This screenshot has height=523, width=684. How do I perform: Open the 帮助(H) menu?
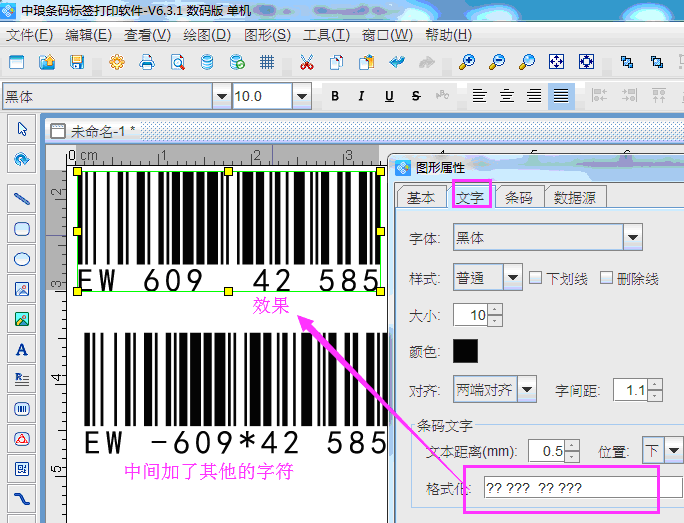[x=448, y=35]
